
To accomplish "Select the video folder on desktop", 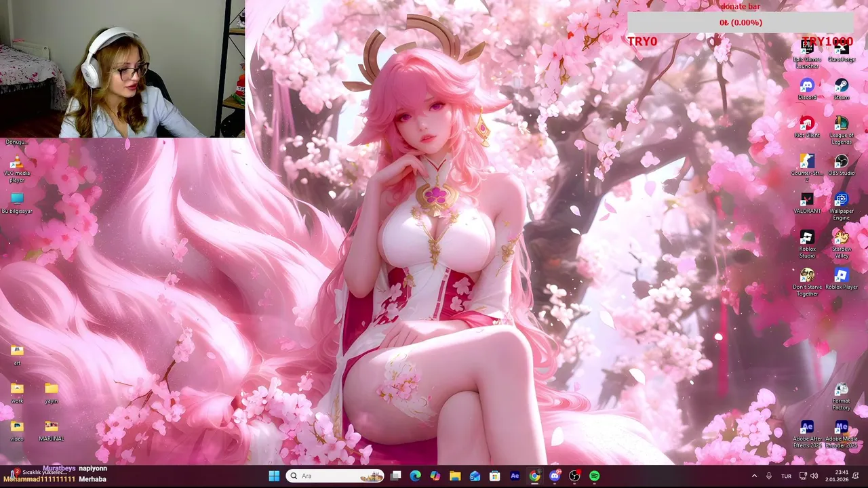I will tap(17, 431).
